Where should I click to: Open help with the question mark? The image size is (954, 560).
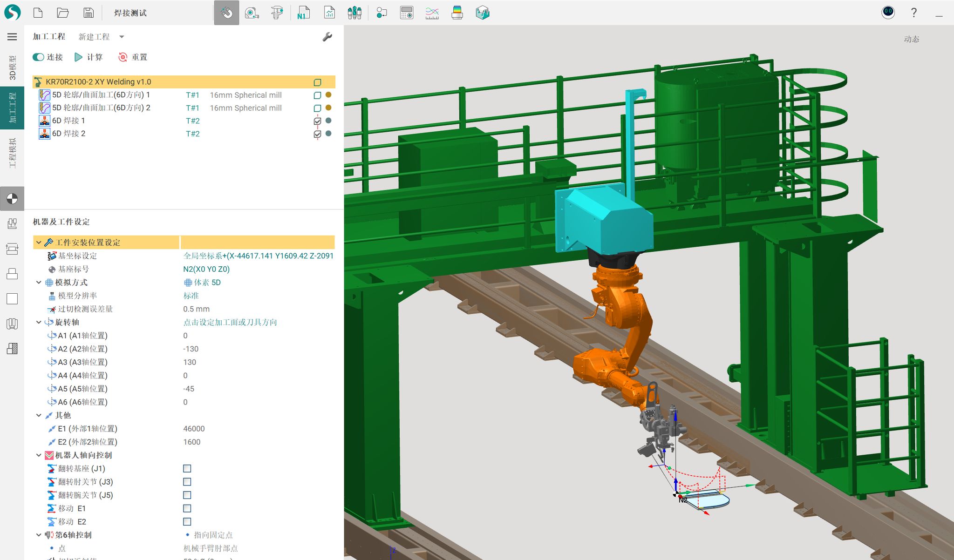click(x=914, y=13)
